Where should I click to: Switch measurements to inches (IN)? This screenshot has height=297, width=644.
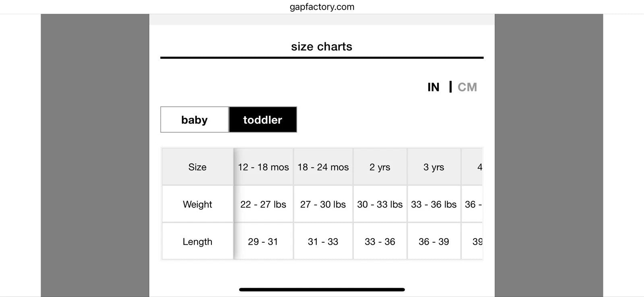[x=433, y=87]
